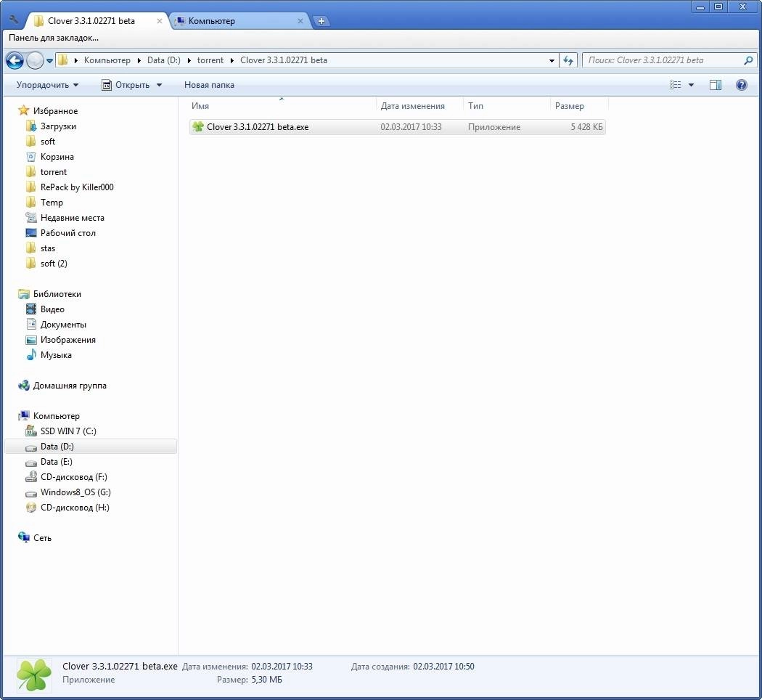Select the Clover 3.3.1.02271 beta tab
The height and width of the screenshot is (700, 762).
coord(97,21)
